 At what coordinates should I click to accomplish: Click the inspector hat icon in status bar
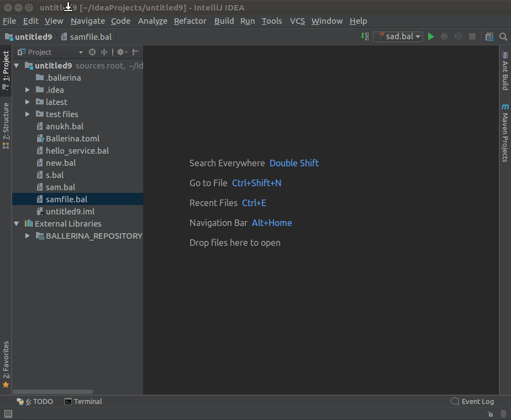tap(503, 414)
